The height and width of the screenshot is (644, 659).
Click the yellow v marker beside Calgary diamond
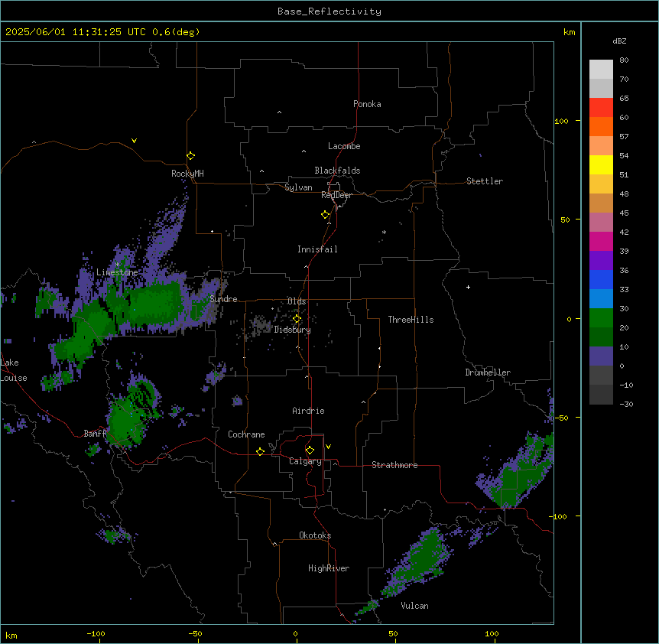pyautogui.click(x=328, y=447)
